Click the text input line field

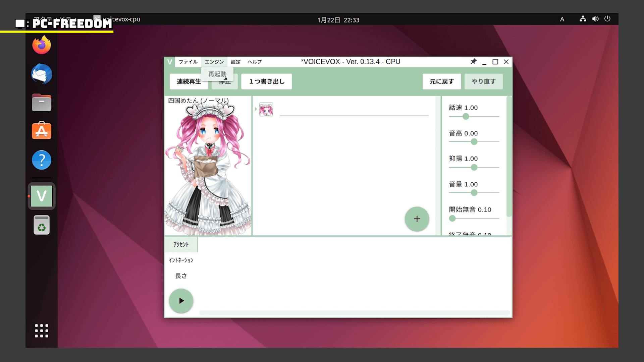point(354,110)
